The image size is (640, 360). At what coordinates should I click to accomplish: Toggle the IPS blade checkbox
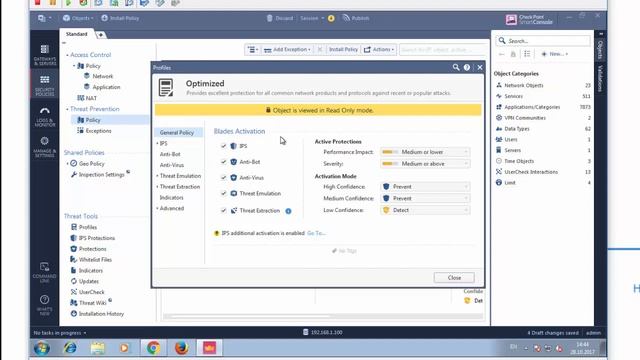click(x=223, y=146)
